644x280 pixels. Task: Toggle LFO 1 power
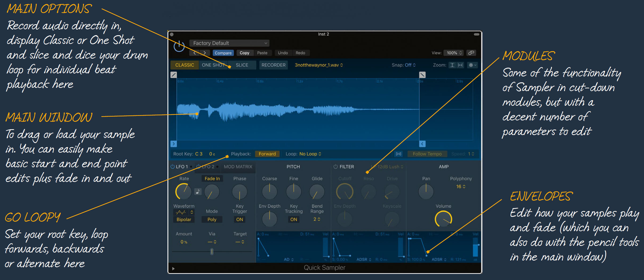tap(172, 167)
